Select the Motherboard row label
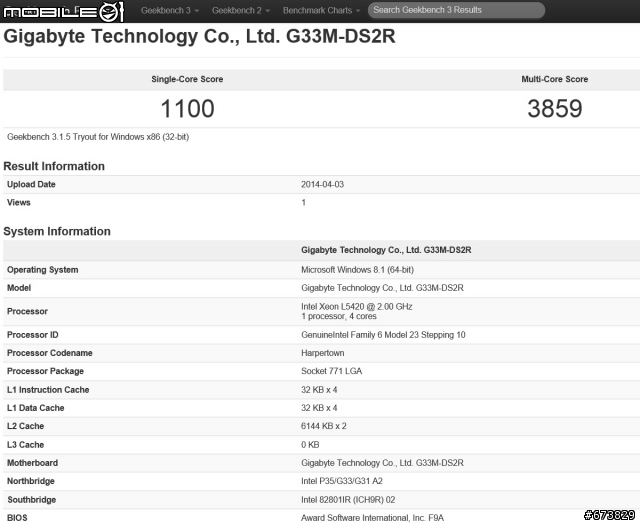640x523 pixels. click(x=32, y=463)
